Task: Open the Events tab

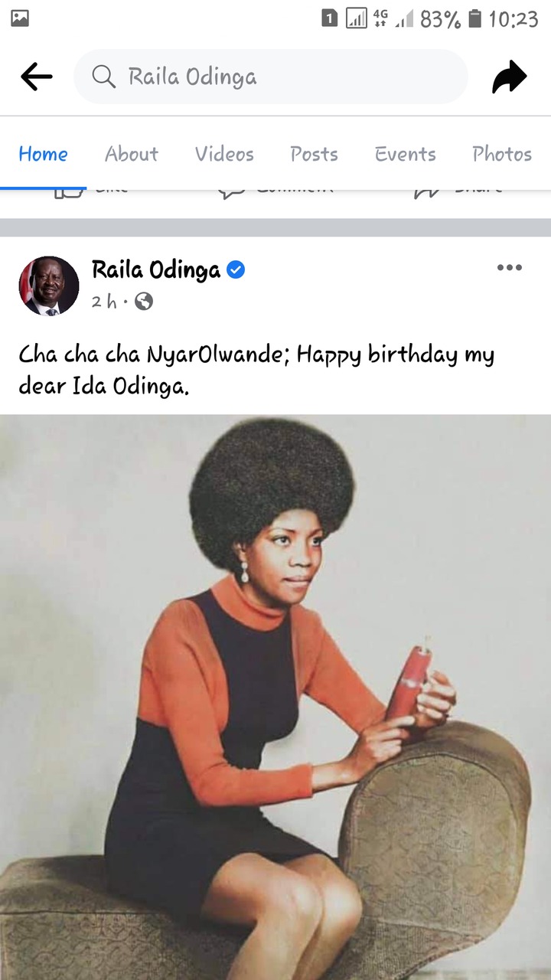Action: (406, 154)
